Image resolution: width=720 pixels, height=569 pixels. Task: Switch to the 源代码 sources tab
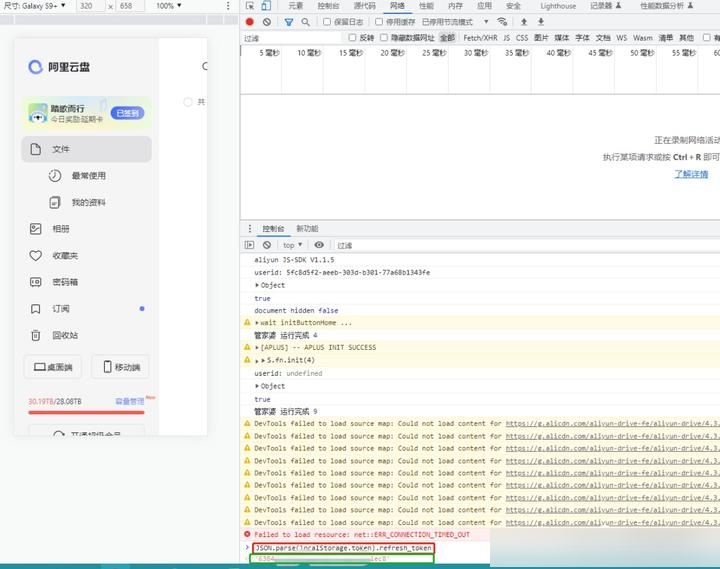pos(365,6)
